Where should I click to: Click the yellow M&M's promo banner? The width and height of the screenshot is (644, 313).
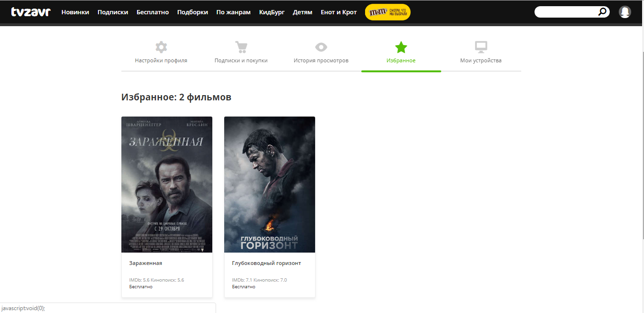click(x=387, y=12)
